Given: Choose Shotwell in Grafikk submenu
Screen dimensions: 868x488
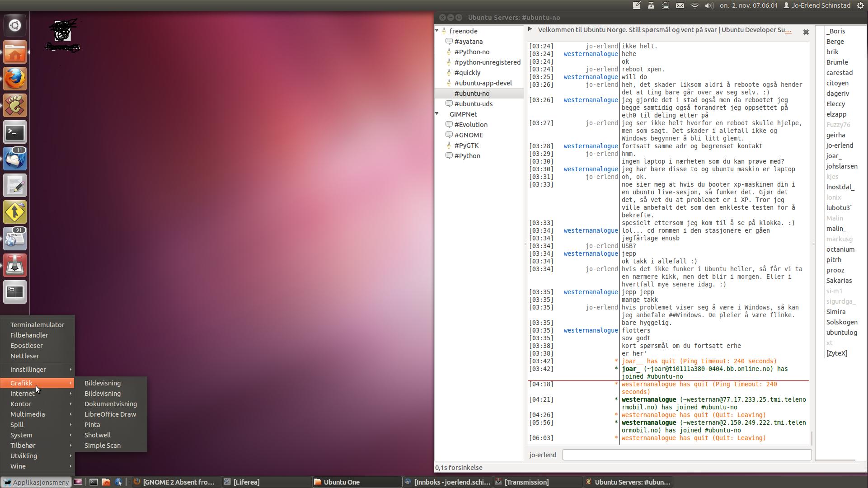Looking at the screenshot, I should [x=111, y=435].
